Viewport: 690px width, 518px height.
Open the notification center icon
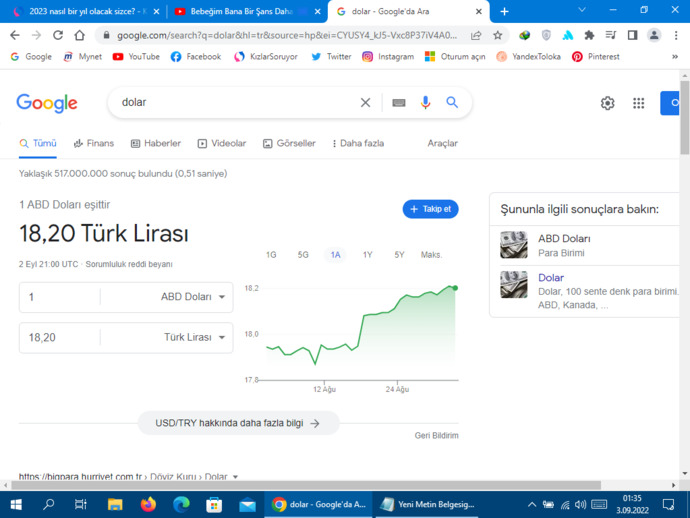click(668, 504)
